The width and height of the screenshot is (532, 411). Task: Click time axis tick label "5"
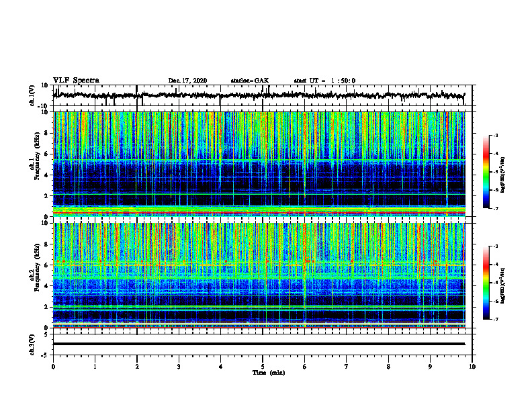(263, 367)
